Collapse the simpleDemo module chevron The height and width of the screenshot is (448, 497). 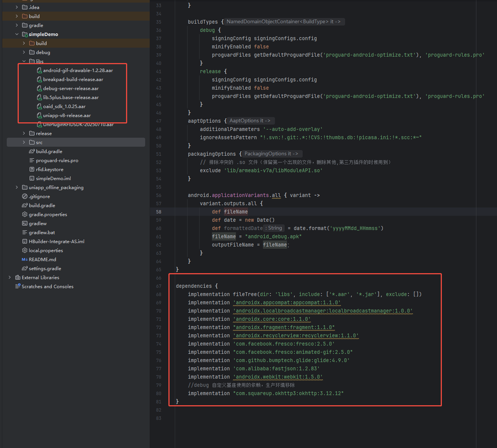(x=17, y=34)
